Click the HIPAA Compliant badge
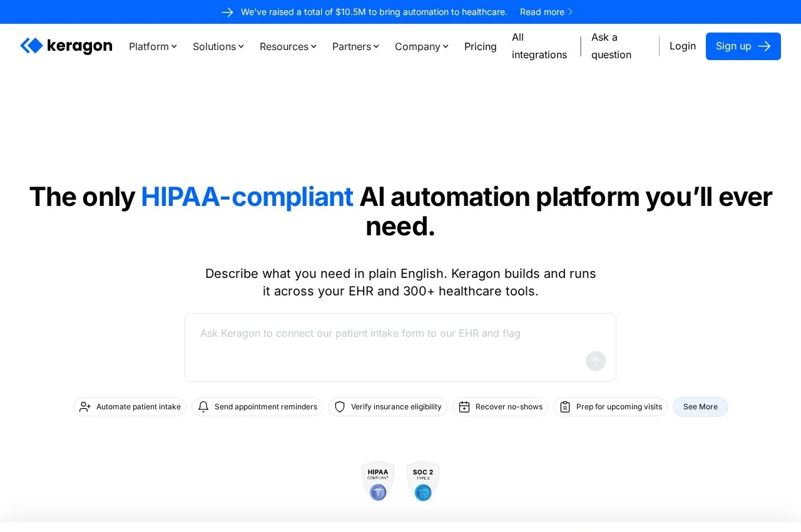Image resolution: width=801 pixels, height=532 pixels. pyautogui.click(x=378, y=481)
